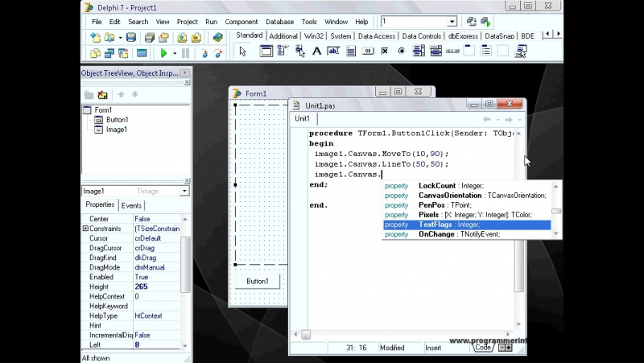
Task: Select the RadioGroup component icon
Action: (486, 52)
